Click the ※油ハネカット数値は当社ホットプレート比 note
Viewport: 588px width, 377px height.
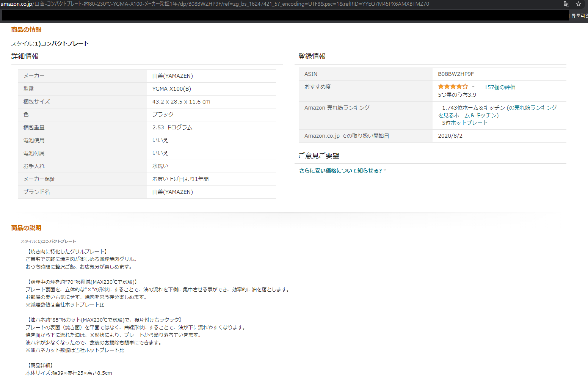75,350
